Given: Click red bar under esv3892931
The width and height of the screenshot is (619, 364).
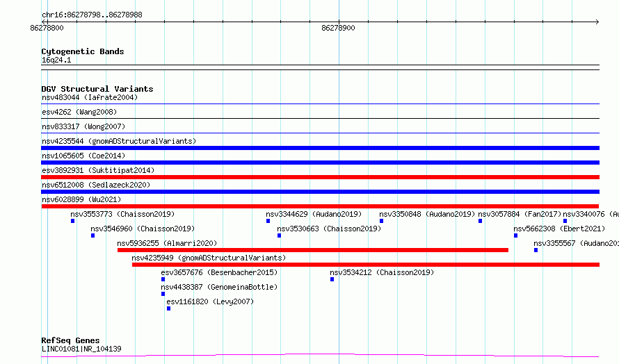Looking at the screenshot, I should click(320, 177).
